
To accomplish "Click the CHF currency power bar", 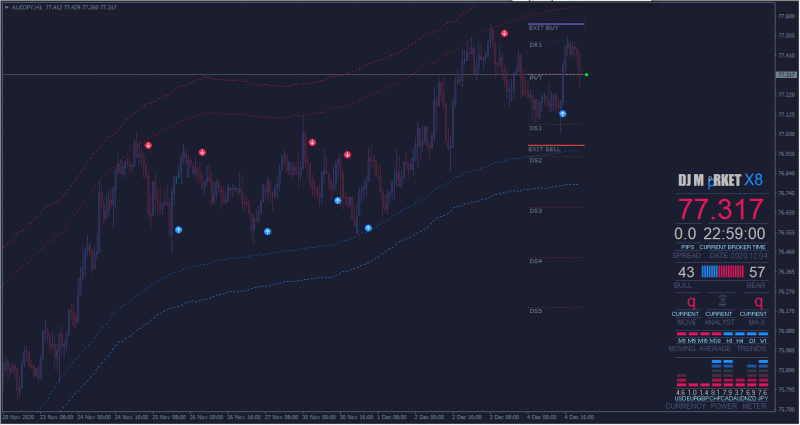I will pos(717,373).
